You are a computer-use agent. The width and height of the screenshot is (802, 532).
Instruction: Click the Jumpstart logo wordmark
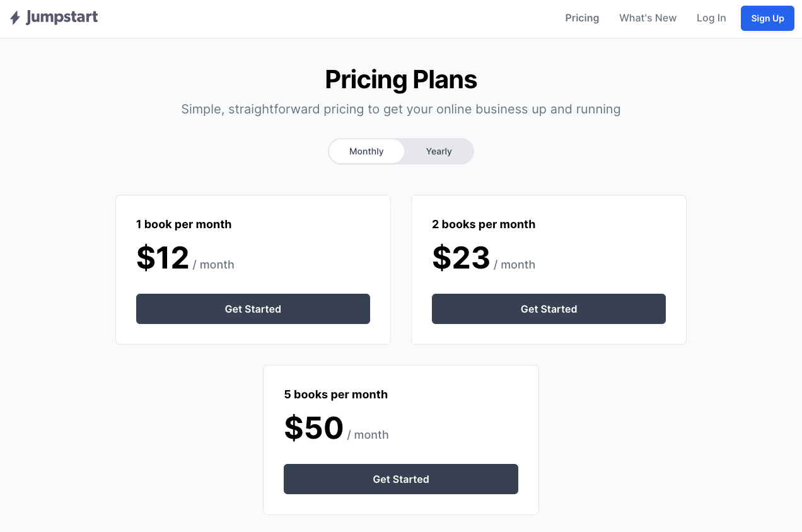pyautogui.click(x=62, y=17)
